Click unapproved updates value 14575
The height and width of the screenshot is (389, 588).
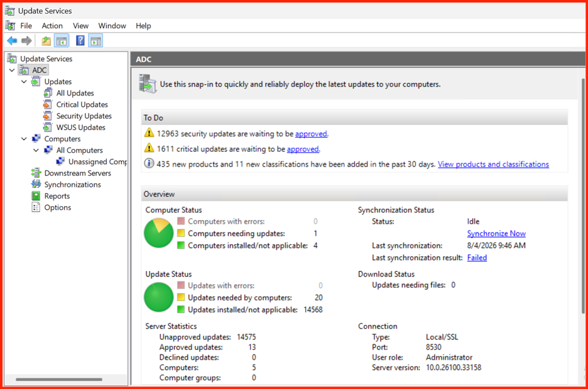point(246,337)
